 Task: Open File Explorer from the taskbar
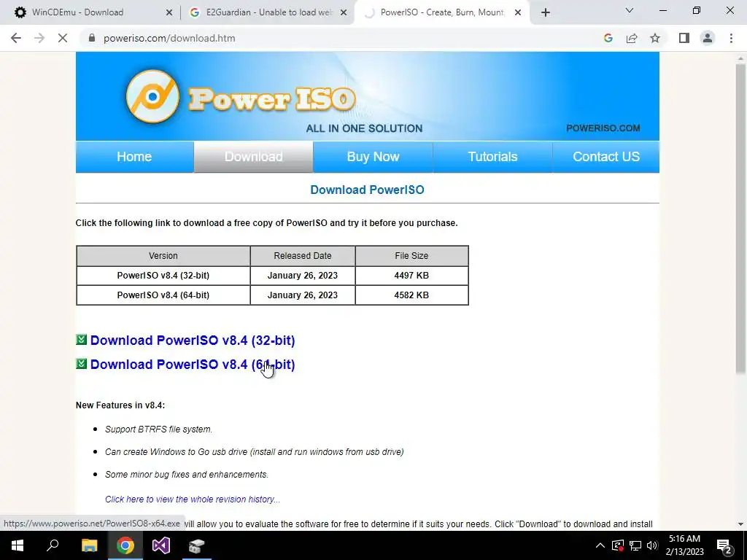pos(89,545)
